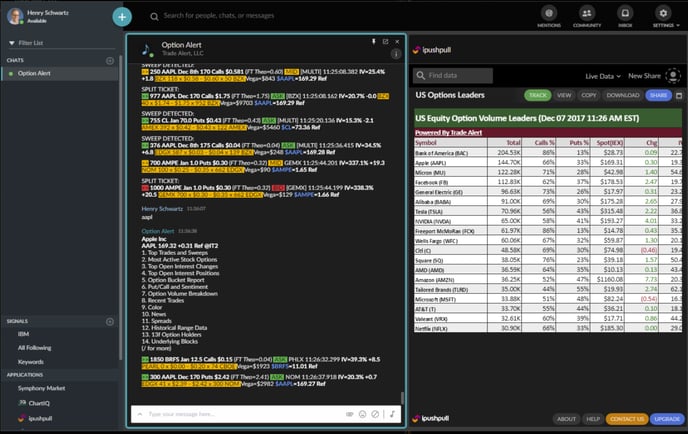Open the emoji picker in message box
The width and height of the screenshot is (688, 434).
362,414
